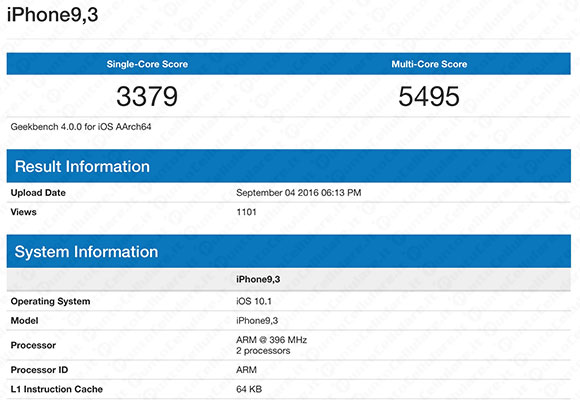Select the 2 processors text
580x400 pixels.
tap(263, 351)
